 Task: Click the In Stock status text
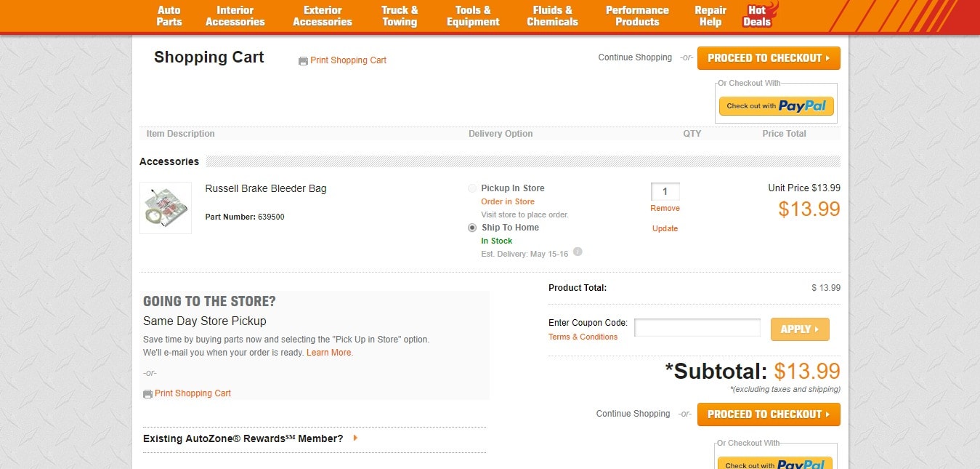(x=497, y=241)
